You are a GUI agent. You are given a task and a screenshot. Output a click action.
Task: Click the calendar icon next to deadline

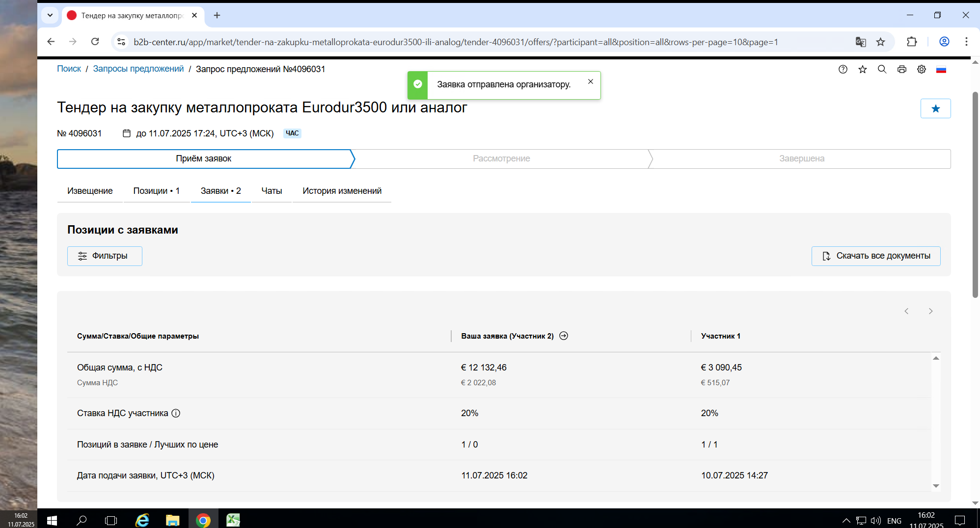click(127, 133)
